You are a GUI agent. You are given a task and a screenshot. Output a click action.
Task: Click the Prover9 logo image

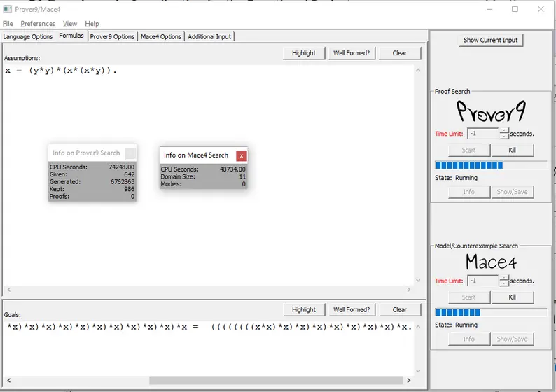491,111
